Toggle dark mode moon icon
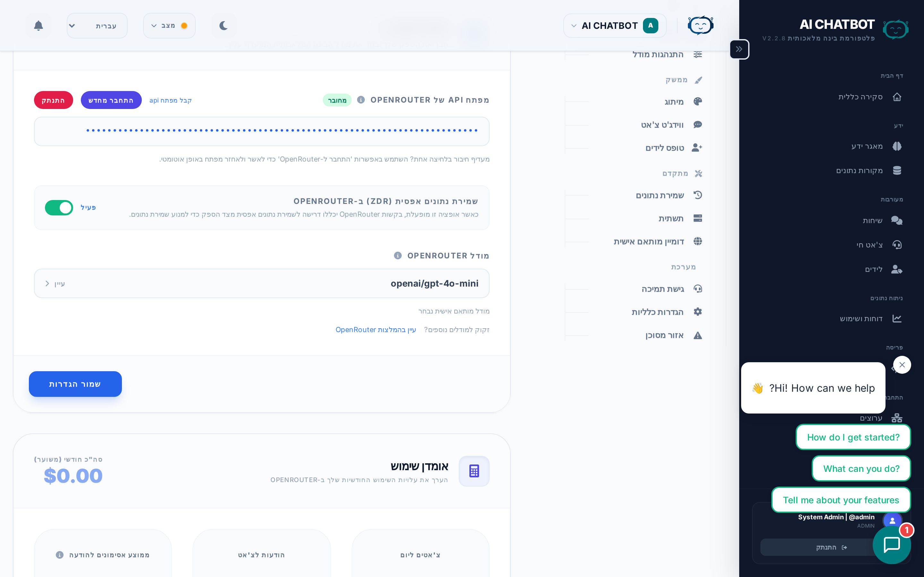Viewport: 924px width, 577px height. [x=224, y=26]
